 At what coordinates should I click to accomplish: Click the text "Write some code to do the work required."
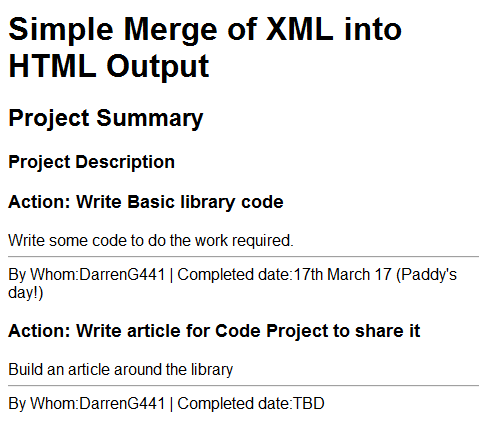click(x=151, y=240)
